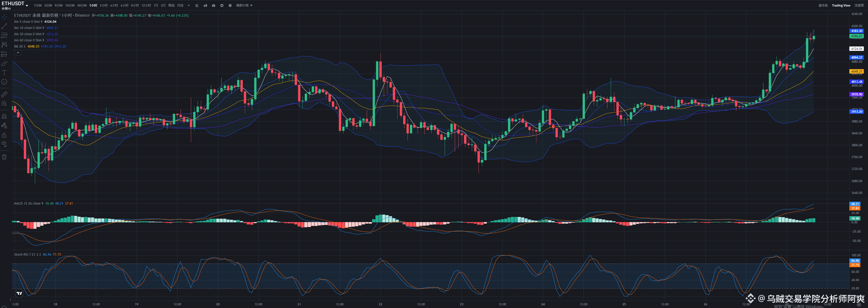
Task: Select the brush drawing tool
Action: (4, 64)
